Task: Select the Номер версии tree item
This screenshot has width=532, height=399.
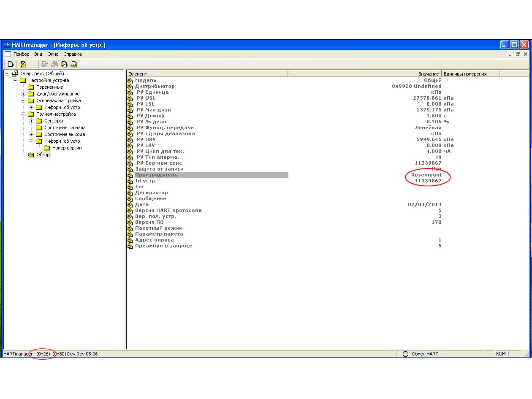Action: click(x=67, y=148)
